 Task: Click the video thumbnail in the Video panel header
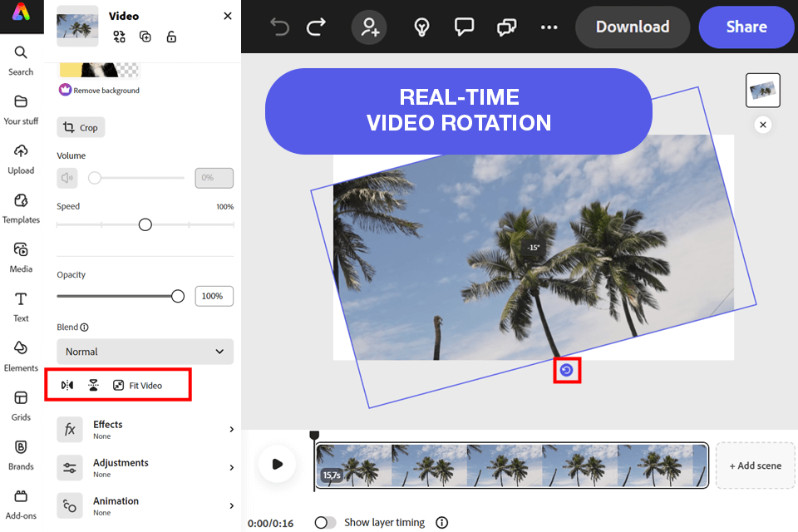pyautogui.click(x=77, y=26)
